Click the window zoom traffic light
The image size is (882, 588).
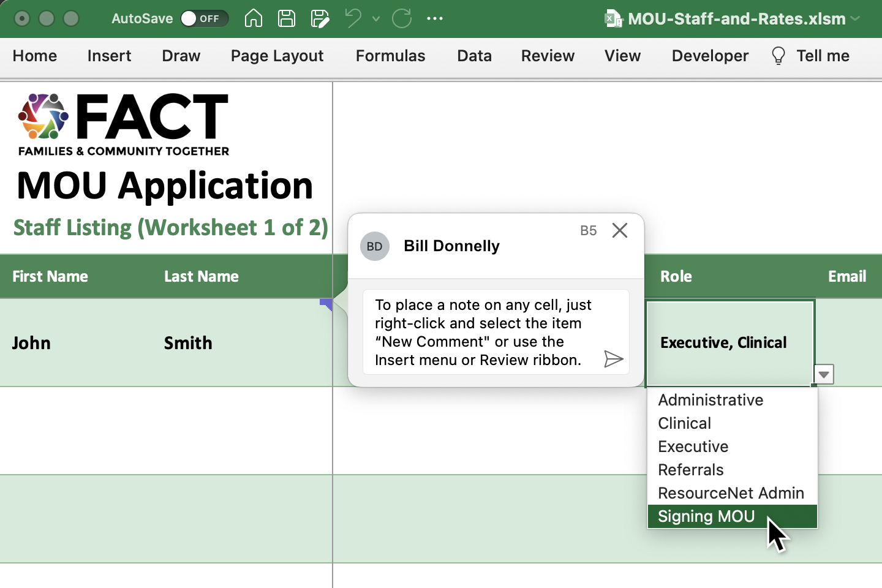coord(71,18)
